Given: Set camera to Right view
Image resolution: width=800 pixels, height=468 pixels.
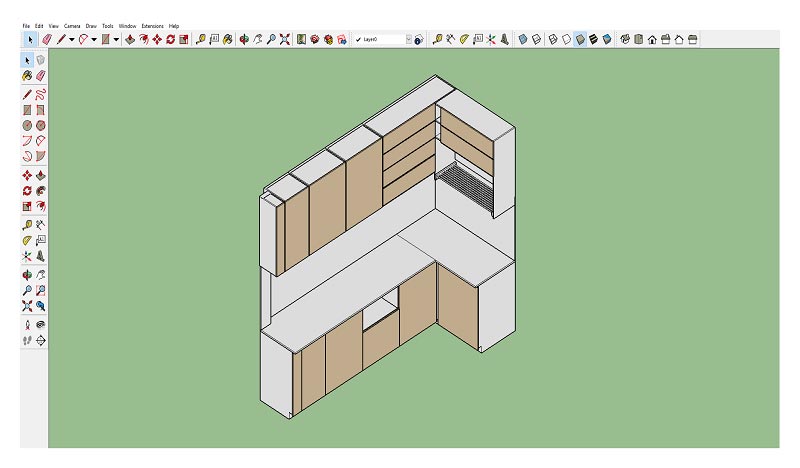Looking at the screenshot, I should tap(665, 39).
